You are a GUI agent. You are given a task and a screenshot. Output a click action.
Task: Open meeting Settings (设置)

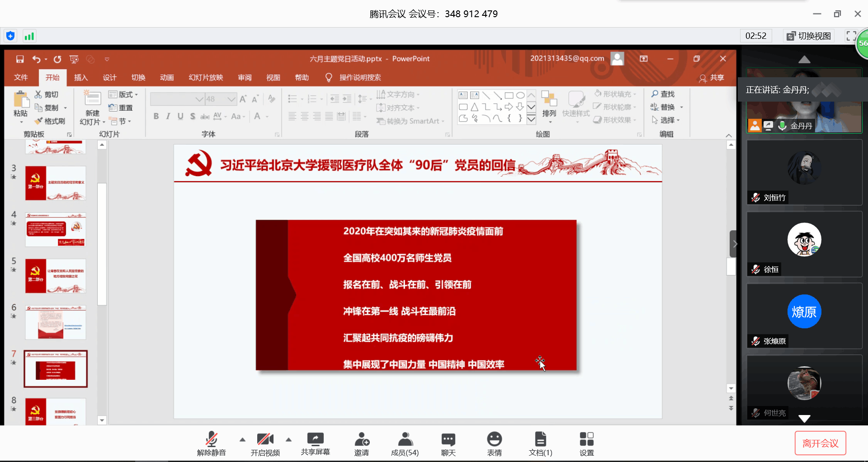tap(587, 444)
